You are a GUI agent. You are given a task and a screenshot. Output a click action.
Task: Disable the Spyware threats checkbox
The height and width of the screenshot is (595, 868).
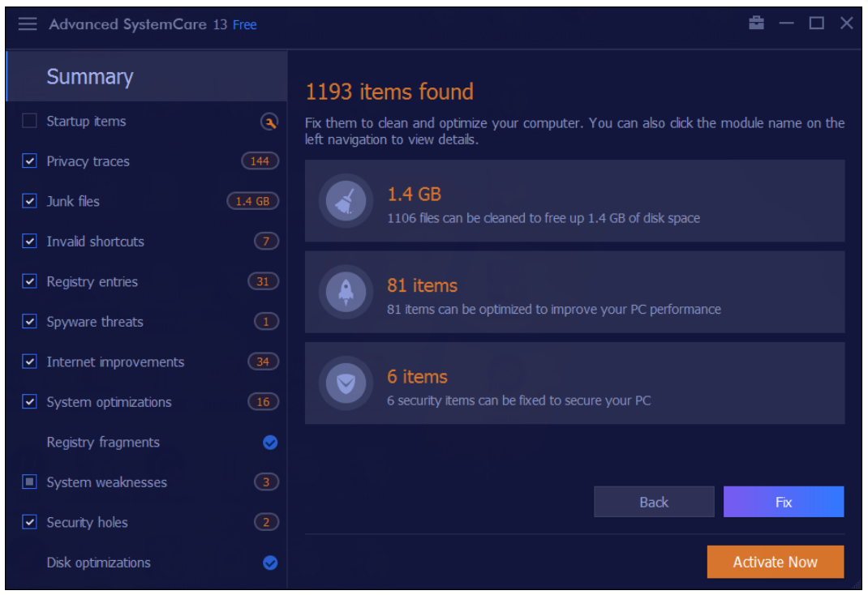pos(29,321)
